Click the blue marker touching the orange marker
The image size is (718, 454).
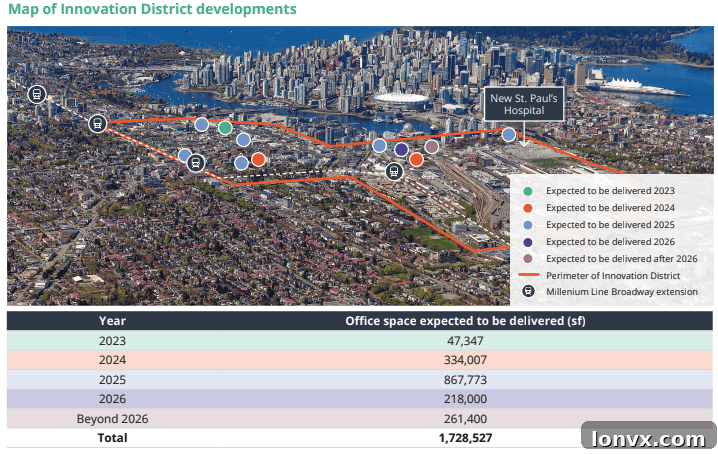pos(241,163)
